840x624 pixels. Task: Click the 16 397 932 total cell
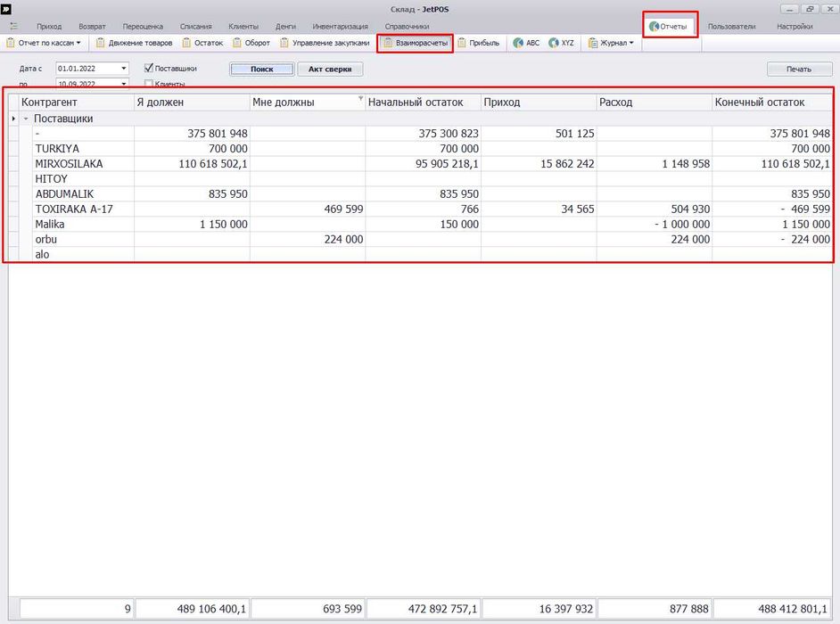point(539,609)
